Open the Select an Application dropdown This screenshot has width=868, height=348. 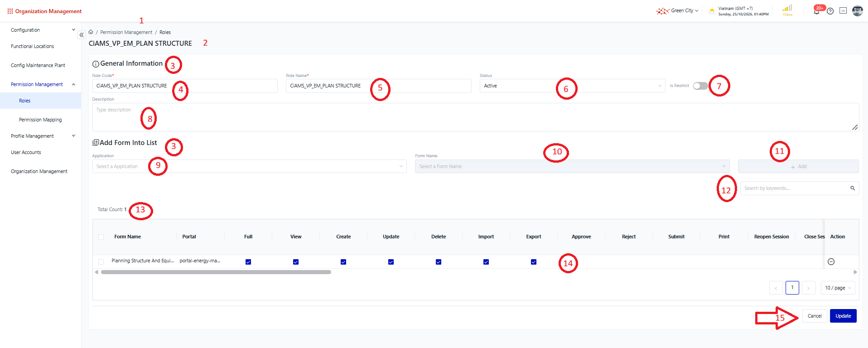tap(249, 166)
